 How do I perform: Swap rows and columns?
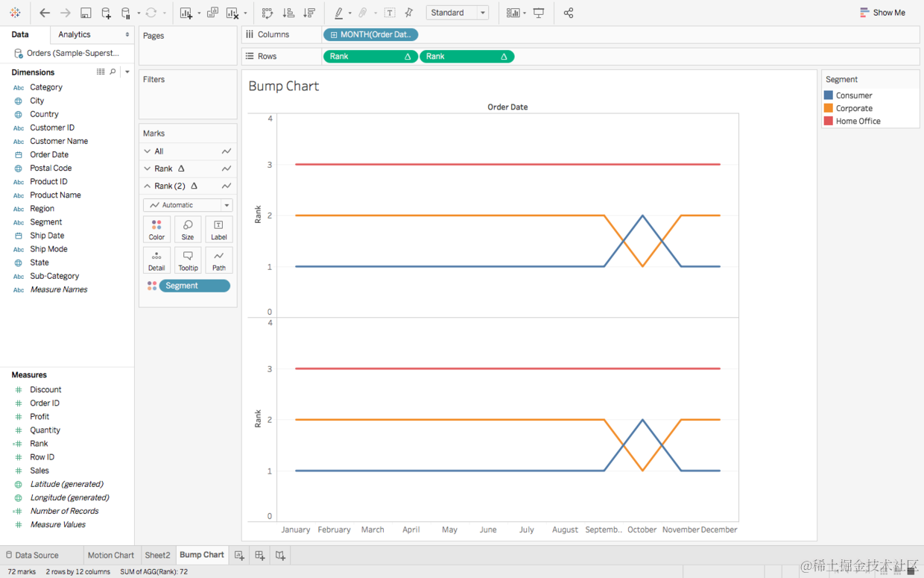[268, 13]
